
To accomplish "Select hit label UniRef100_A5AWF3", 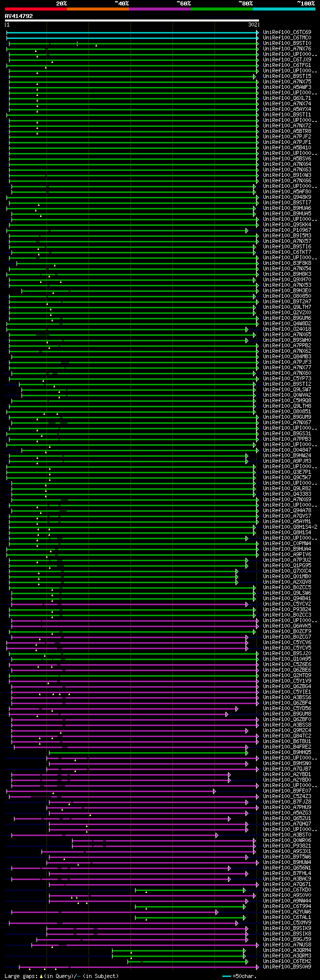I will click(287, 87).
